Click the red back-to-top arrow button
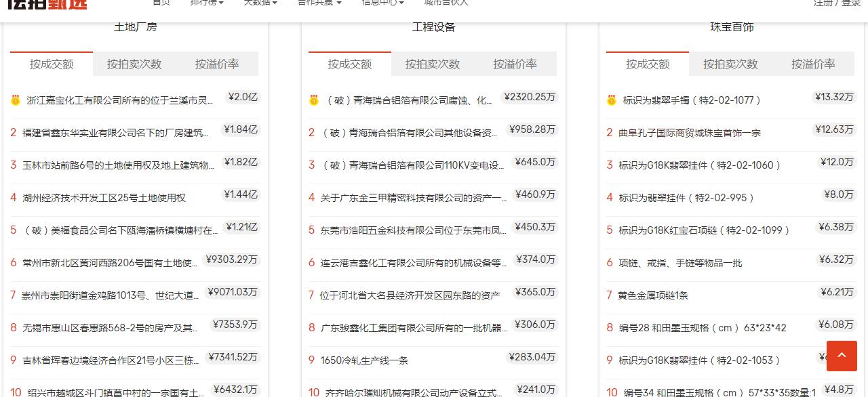The height and width of the screenshot is (397, 868). tap(842, 356)
